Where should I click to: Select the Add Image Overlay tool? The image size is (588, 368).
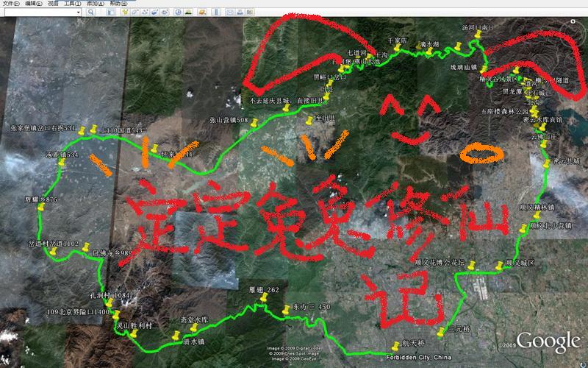click(x=154, y=12)
